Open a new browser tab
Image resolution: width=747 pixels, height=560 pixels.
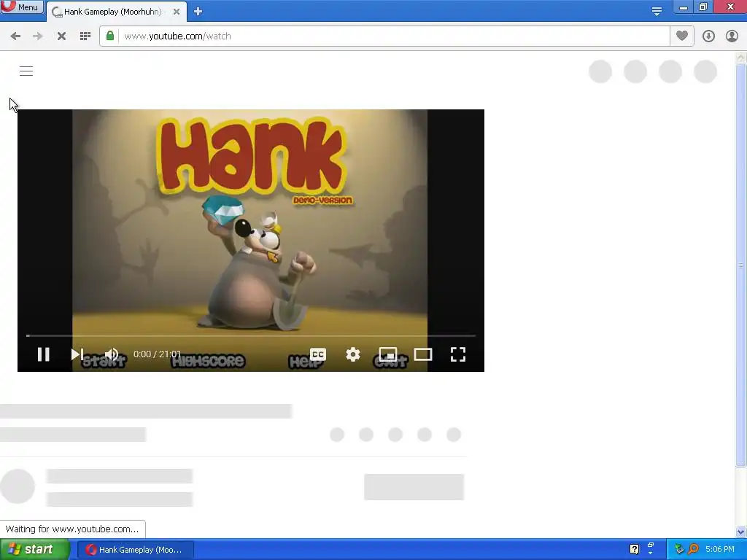click(198, 12)
